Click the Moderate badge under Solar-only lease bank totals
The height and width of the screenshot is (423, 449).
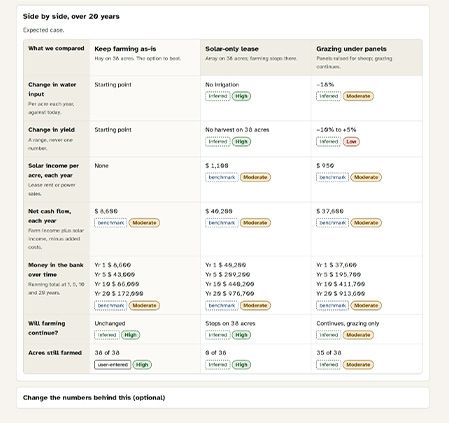255,305
